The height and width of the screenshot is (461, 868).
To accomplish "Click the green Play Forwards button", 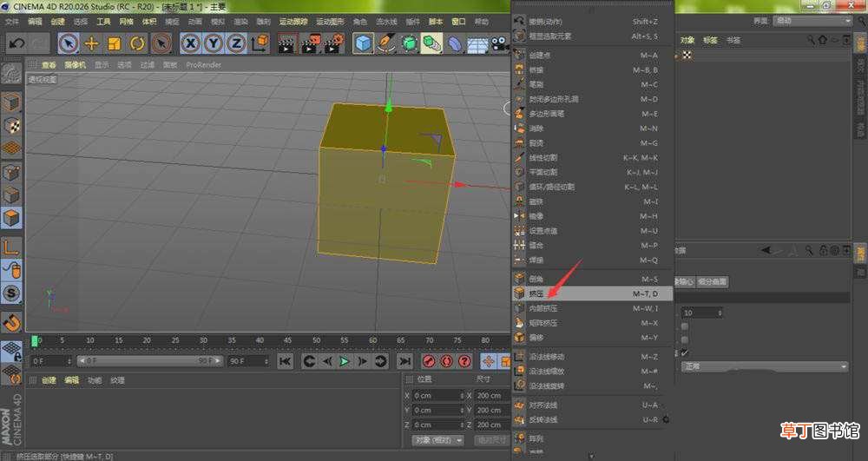I will [345, 361].
